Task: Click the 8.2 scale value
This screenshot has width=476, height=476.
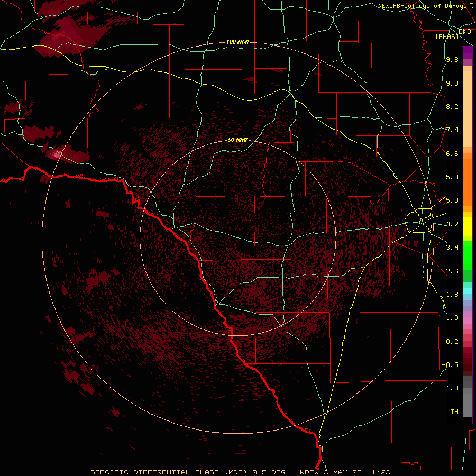Action: pyautogui.click(x=452, y=106)
